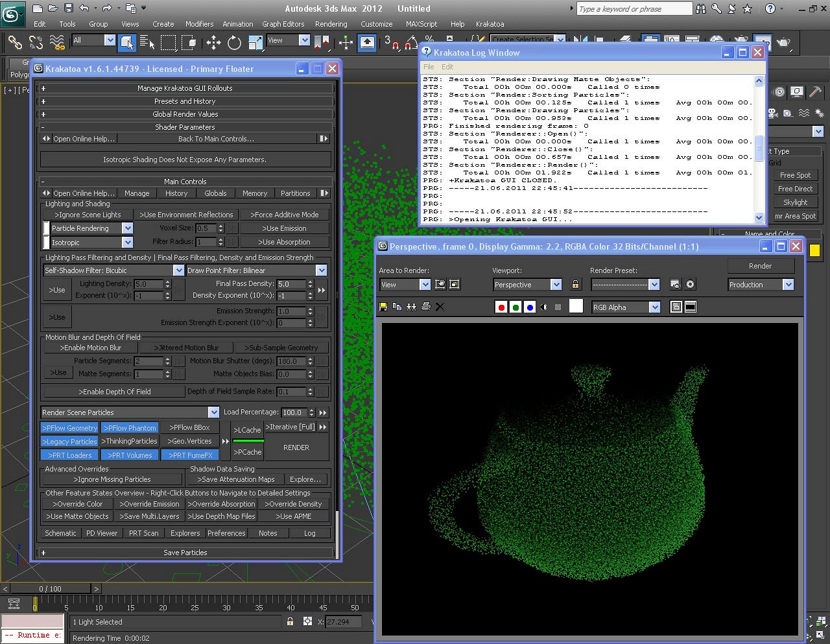Click the yellow object color swatch
The image size is (830, 644).
(814, 250)
